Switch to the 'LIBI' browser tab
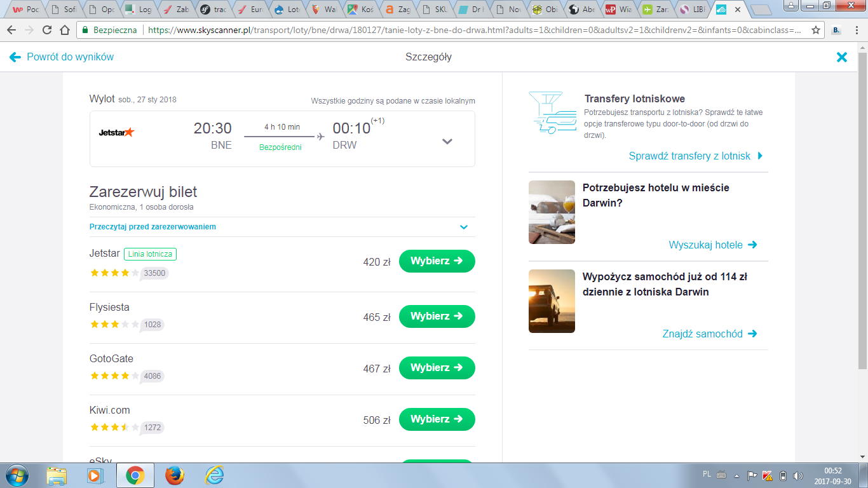The image size is (868, 488). (693, 10)
